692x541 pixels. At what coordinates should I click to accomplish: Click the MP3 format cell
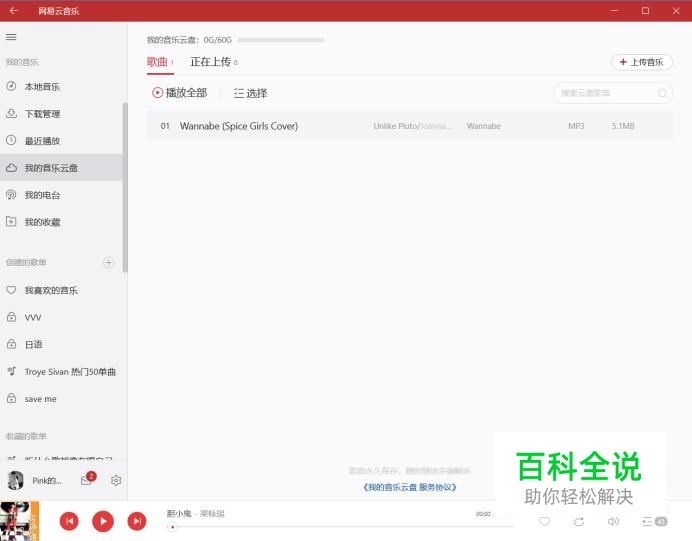(x=576, y=126)
